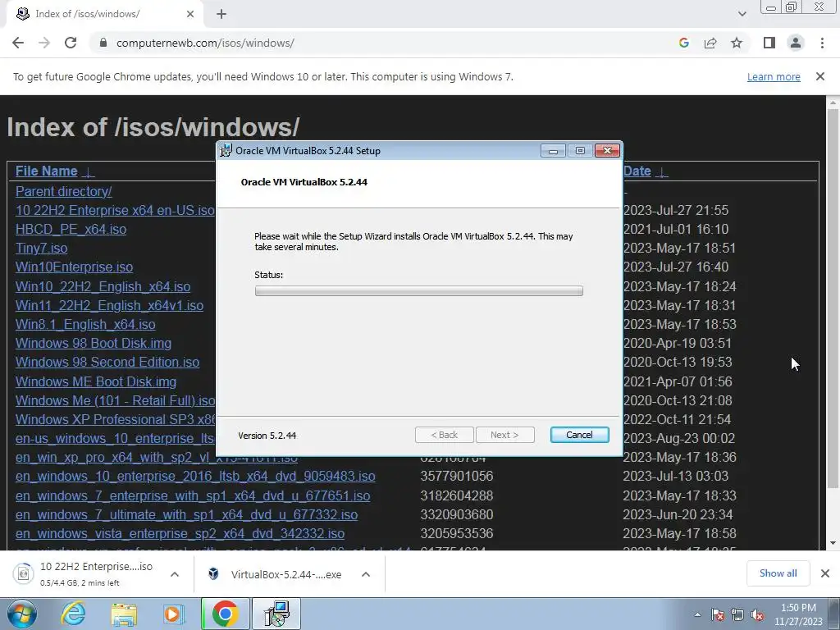Open en_windows_7_enterprise_with_sp1 iso link

tap(192, 495)
